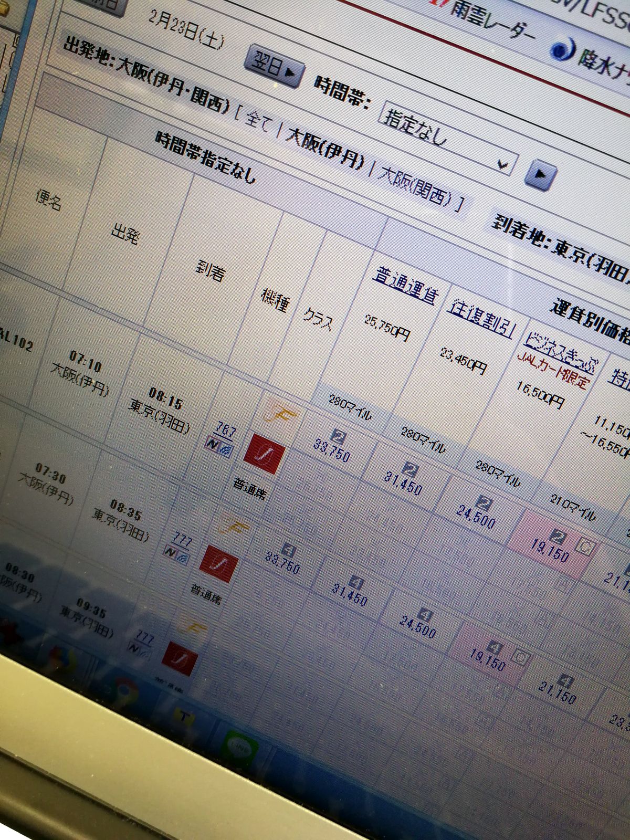Image resolution: width=630 pixels, height=840 pixels.
Task: Open the 往復割引 fare details link
Action: pyautogui.click(x=480, y=317)
